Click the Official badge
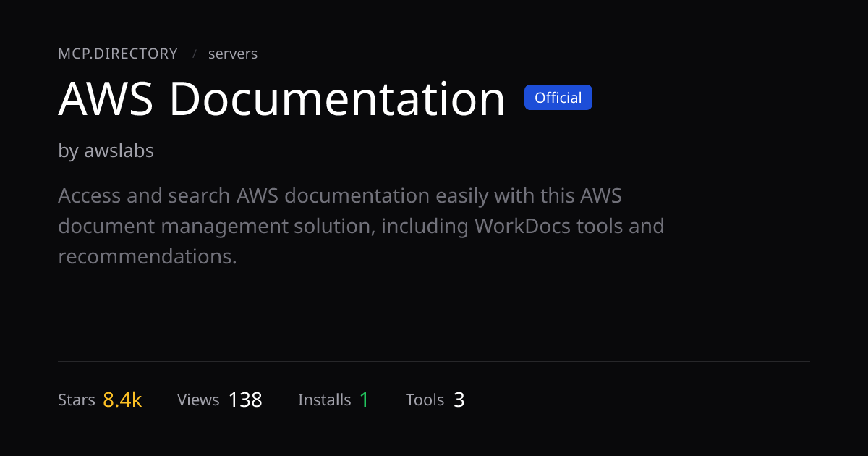868x456 pixels. (558, 98)
